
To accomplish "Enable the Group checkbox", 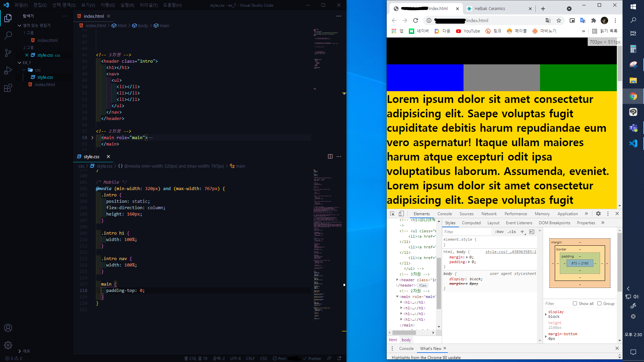I will (x=599, y=304).
